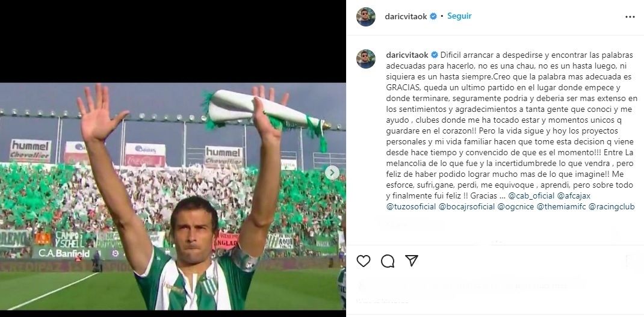
Task: Like the post with the heart icon
Action: coord(363,260)
